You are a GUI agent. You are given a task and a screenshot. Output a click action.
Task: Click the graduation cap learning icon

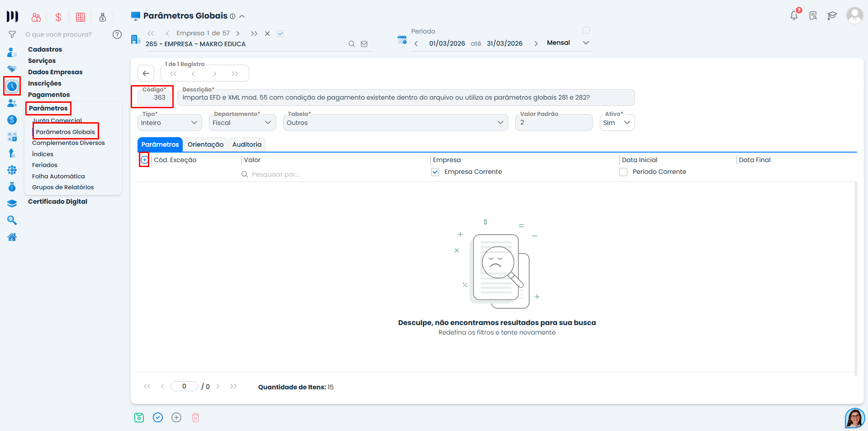click(x=833, y=15)
